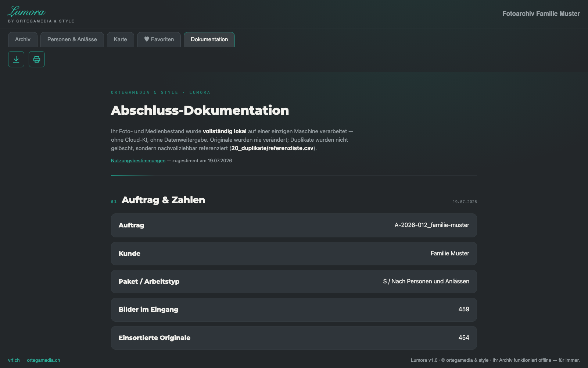Click the Kunde row label
This screenshot has width=588, height=368.
click(x=129, y=254)
